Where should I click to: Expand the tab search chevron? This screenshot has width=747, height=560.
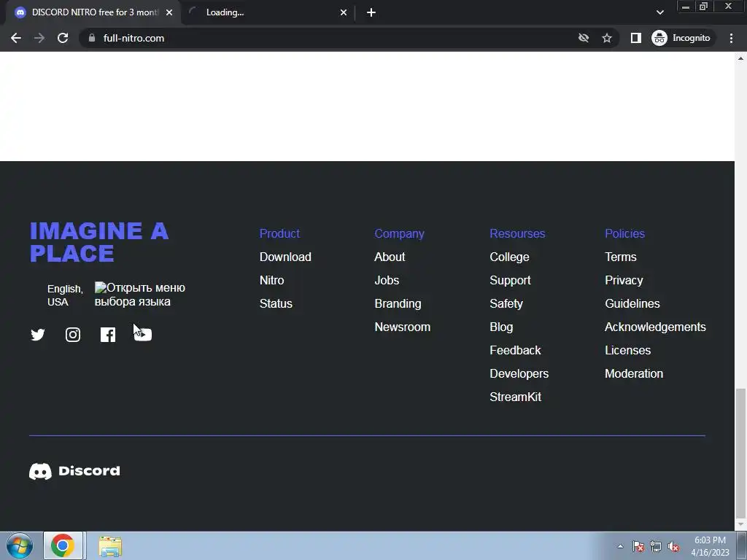[x=659, y=12]
